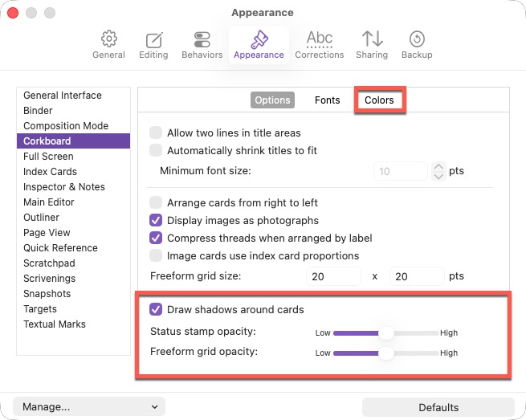Select Snapshots in the sidebar list
The image size is (526, 420).
(x=73, y=294)
